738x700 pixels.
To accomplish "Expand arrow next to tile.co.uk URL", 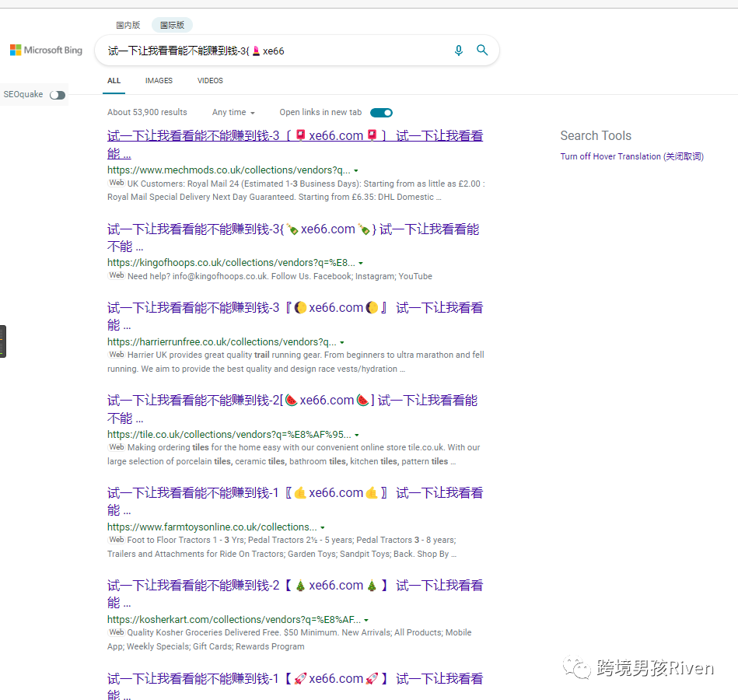I will (357, 436).
